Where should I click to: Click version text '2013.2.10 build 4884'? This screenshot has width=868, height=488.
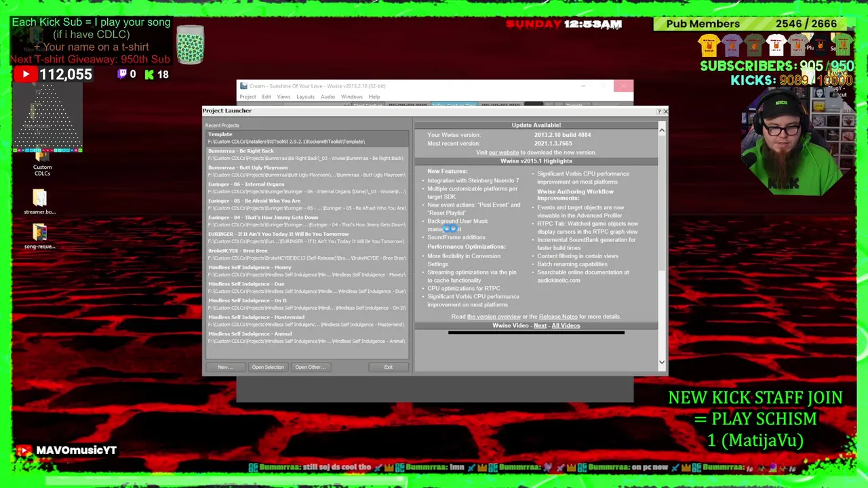(x=562, y=135)
